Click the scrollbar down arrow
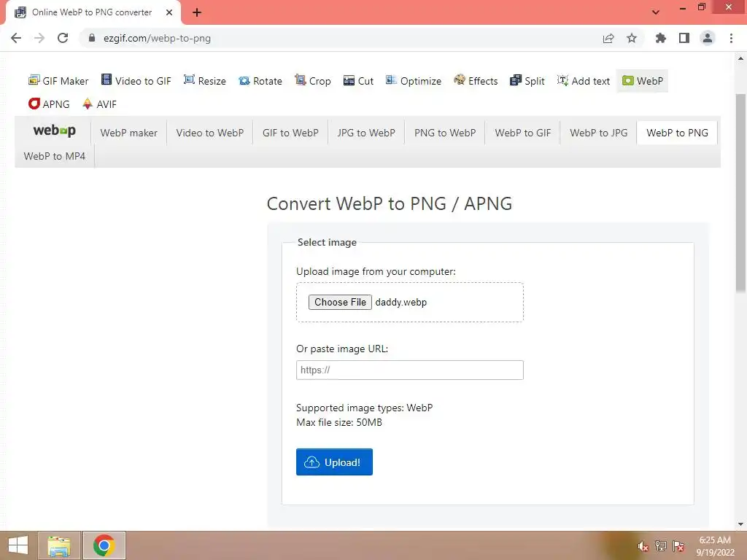The width and height of the screenshot is (747, 560). tap(740, 524)
